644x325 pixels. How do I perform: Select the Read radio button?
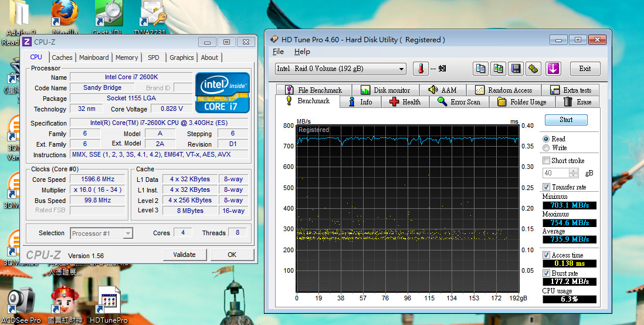546,139
